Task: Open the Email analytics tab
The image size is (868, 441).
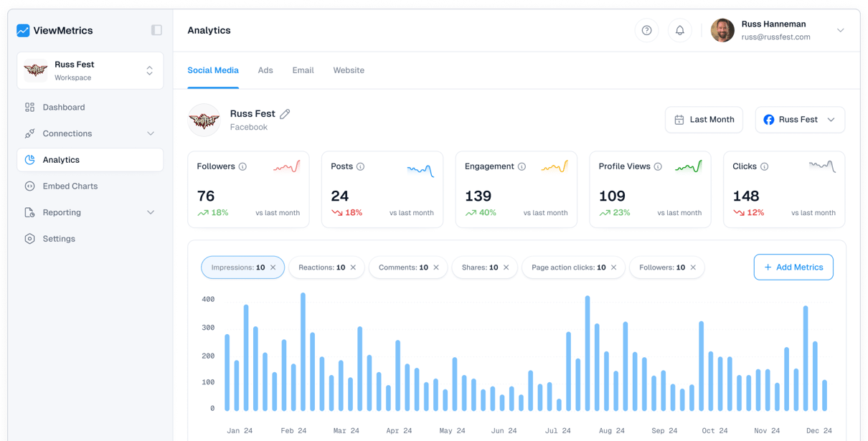Action: [303, 70]
